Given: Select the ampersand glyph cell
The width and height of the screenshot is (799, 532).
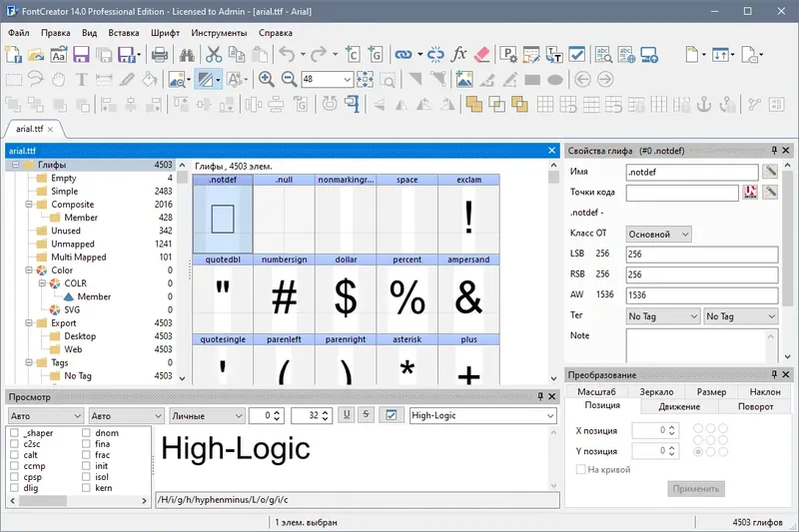Looking at the screenshot, I should pyautogui.click(x=468, y=293).
